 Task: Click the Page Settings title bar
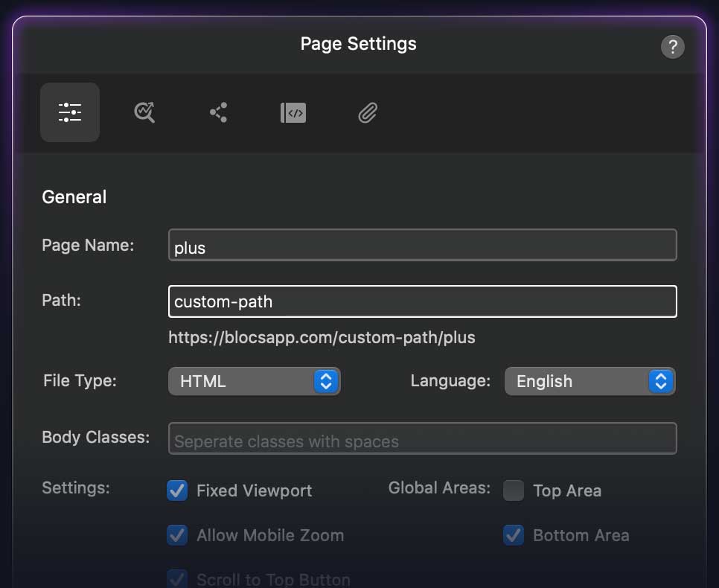[358, 44]
